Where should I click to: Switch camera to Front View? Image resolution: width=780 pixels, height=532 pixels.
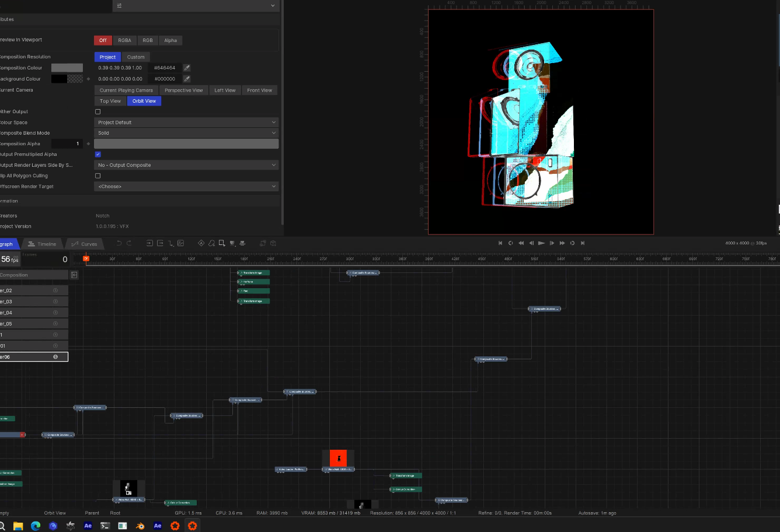[x=259, y=90]
